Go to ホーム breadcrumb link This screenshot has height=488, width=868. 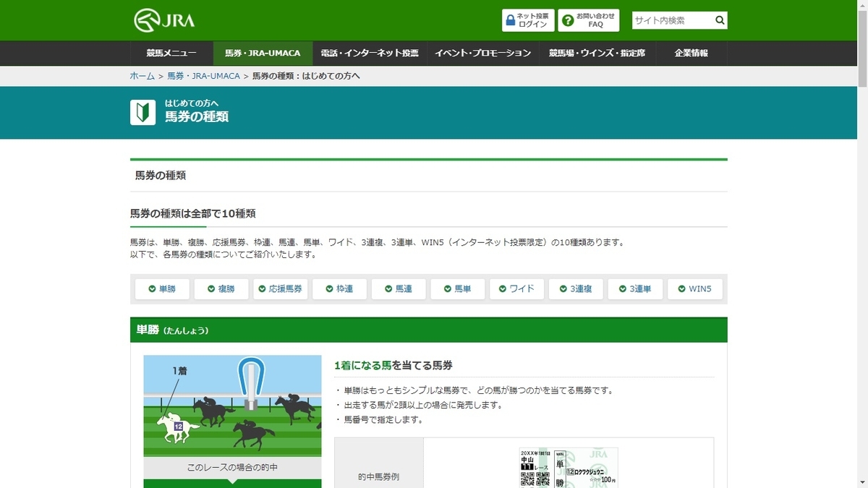(x=142, y=76)
